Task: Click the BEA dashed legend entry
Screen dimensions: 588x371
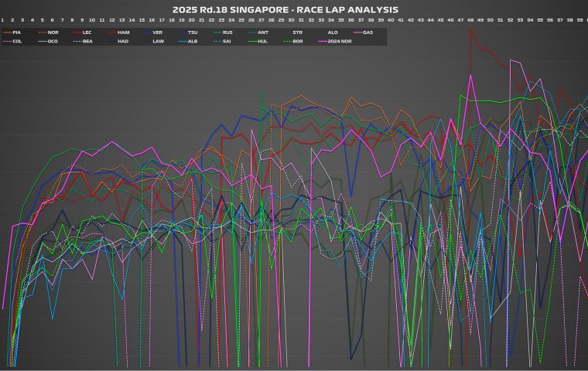Action: click(x=87, y=40)
